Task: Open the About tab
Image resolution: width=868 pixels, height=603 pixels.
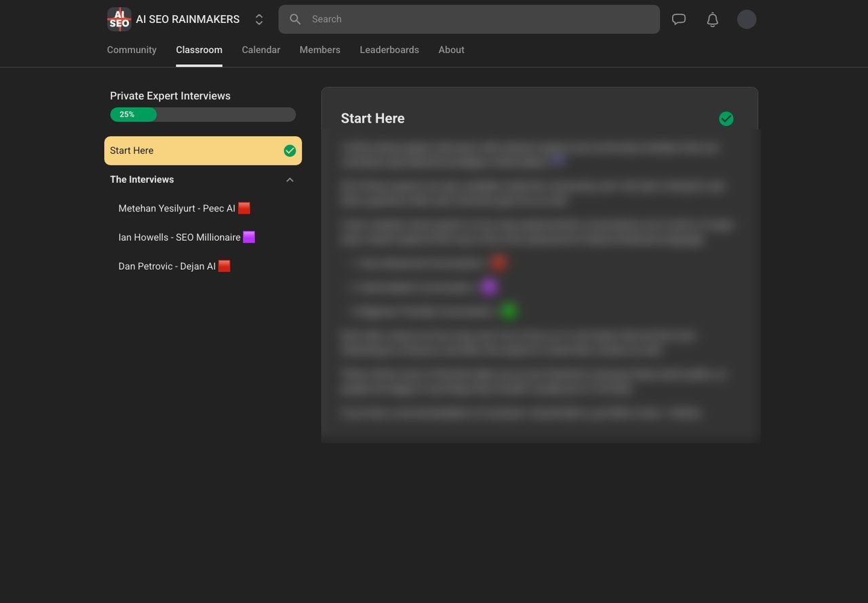Action: coord(452,50)
